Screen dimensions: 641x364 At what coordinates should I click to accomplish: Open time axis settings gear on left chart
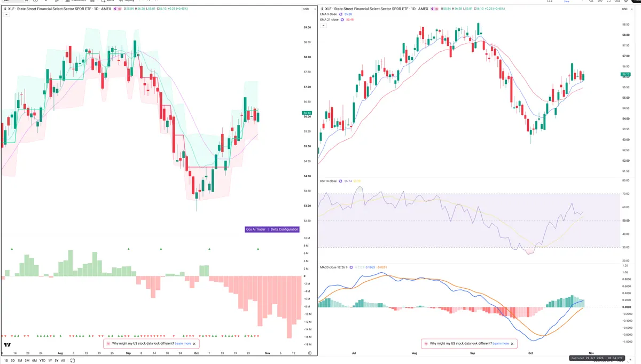[x=310, y=353]
